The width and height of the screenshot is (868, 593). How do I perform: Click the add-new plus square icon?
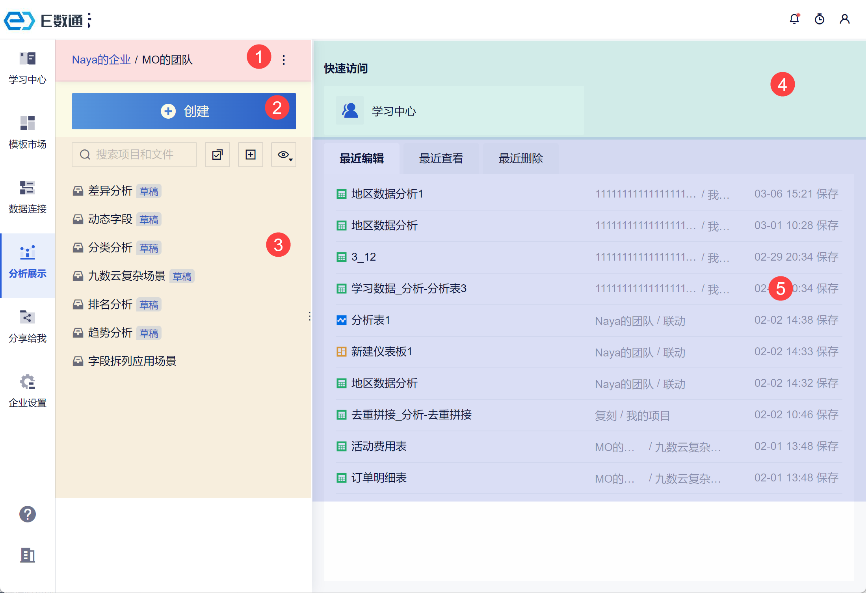coord(250,155)
